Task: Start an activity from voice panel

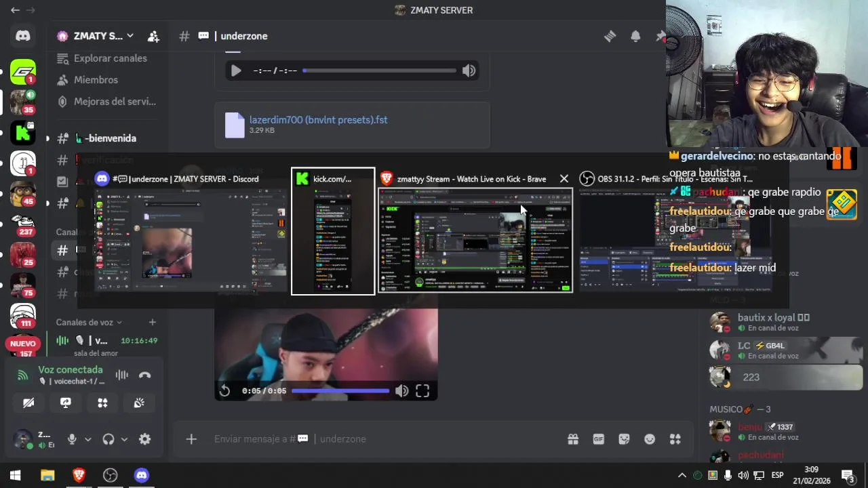Action: (x=102, y=403)
